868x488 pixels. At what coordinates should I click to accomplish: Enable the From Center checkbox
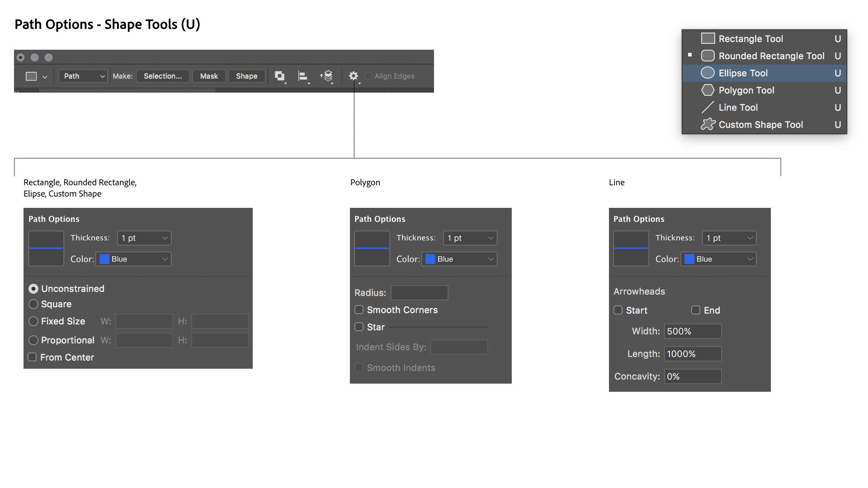click(33, 357)
